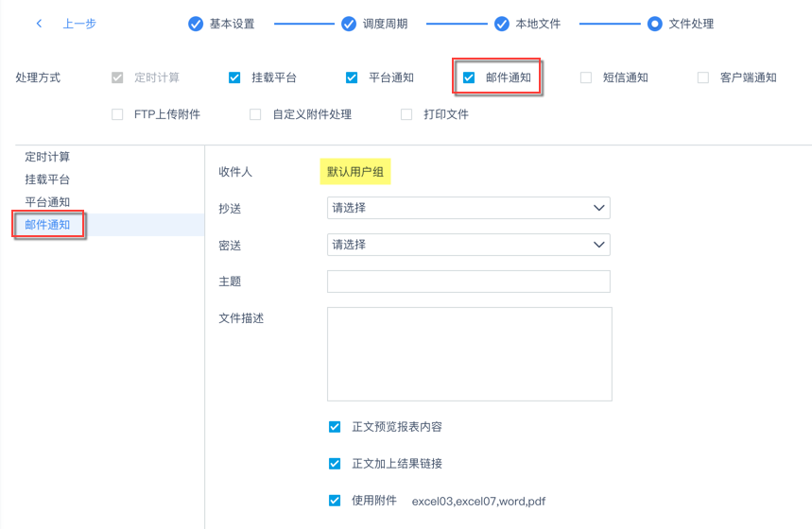Uncheck the 平台通知 checkbox
Image resolution: width=812 pixels, height=529 pixels.
coord(352,77)
